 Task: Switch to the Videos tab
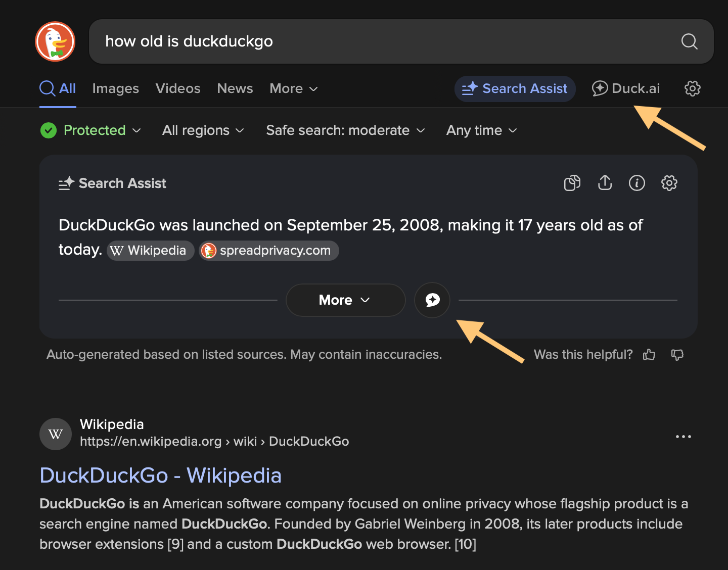coord(178,88)
